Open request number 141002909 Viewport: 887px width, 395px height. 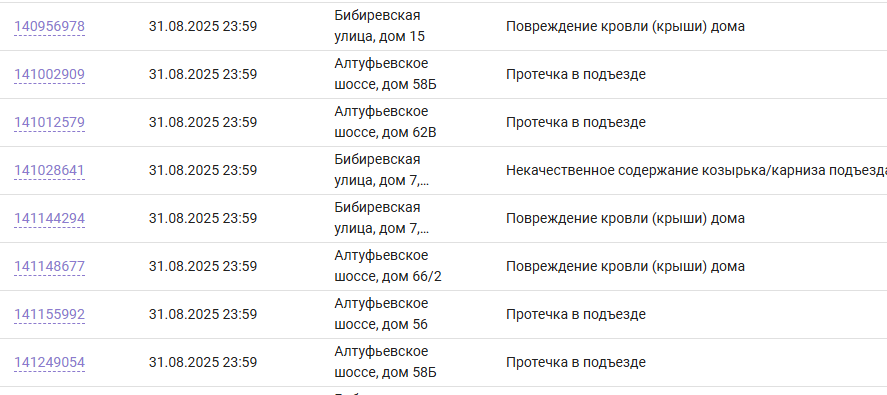coord(49,75)
